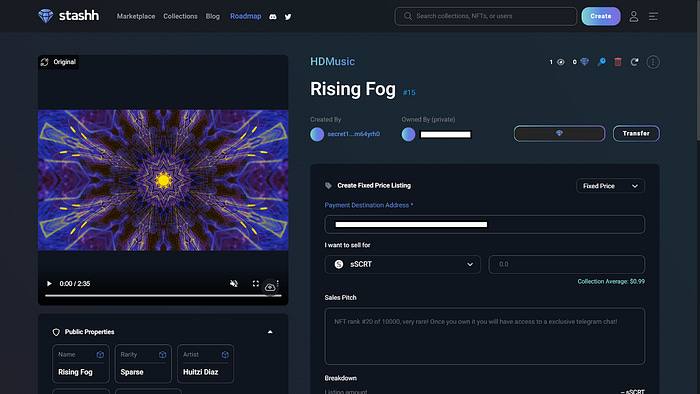Click the stashh diamond logo

tap(46, 16)
